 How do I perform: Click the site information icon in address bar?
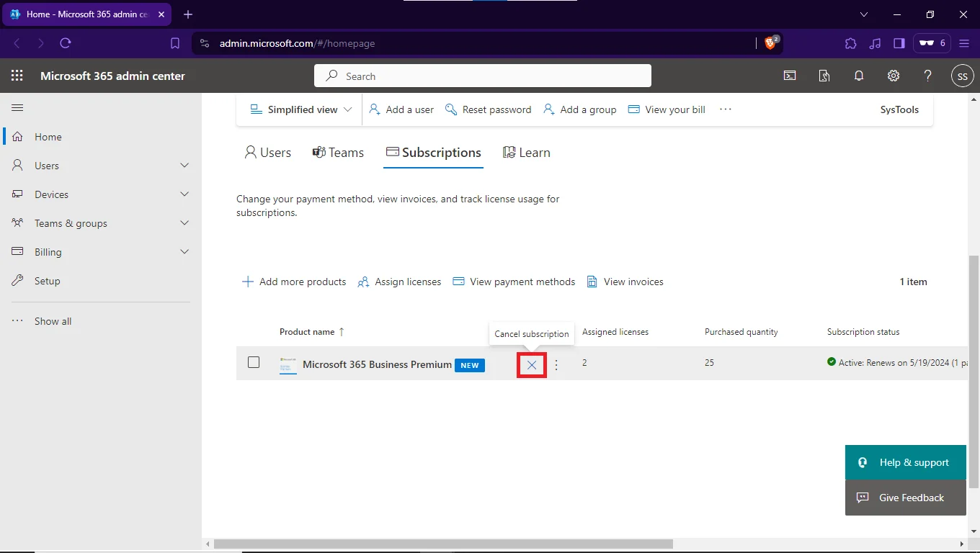click(205, 43)
